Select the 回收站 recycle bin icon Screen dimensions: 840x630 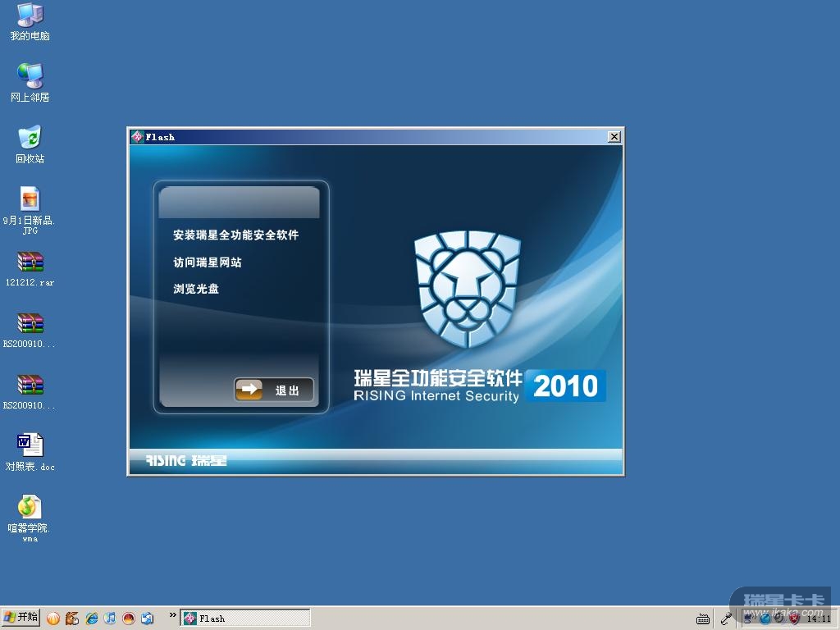(30, 144)
